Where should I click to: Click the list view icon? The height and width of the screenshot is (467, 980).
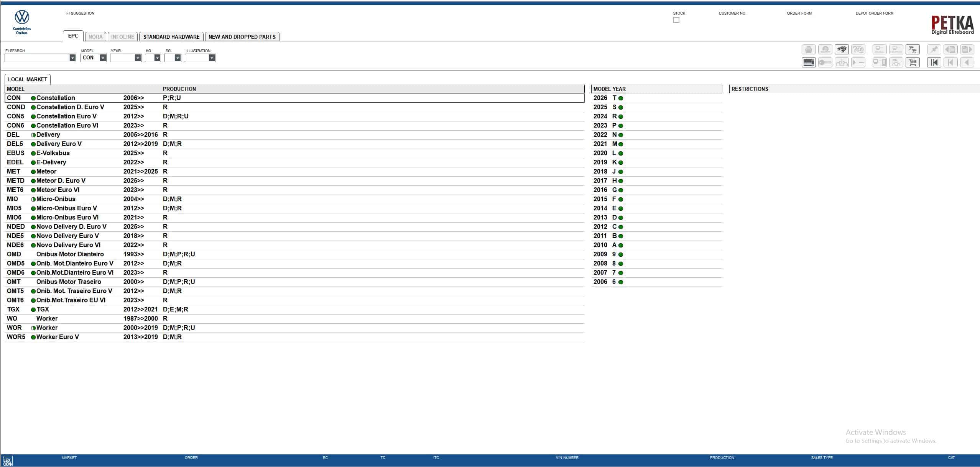809,62
